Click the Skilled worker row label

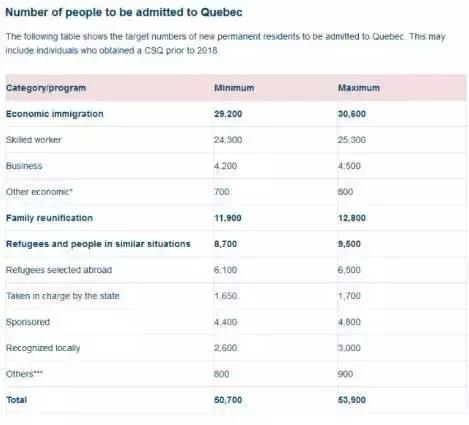pyautogui.click(x=34, y=140)
